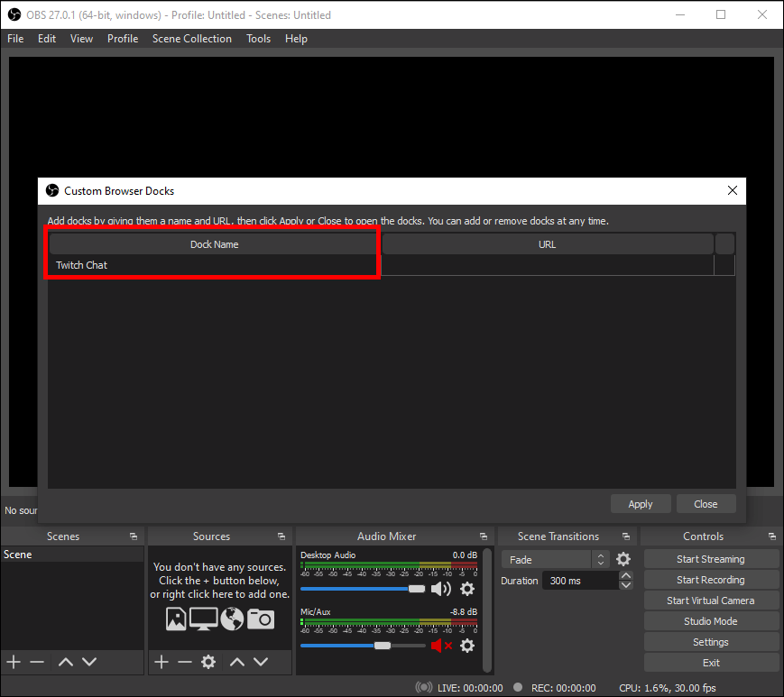Move scene up with arrow icon
Screen dimensions: 784x697
[x=66, y=662]
